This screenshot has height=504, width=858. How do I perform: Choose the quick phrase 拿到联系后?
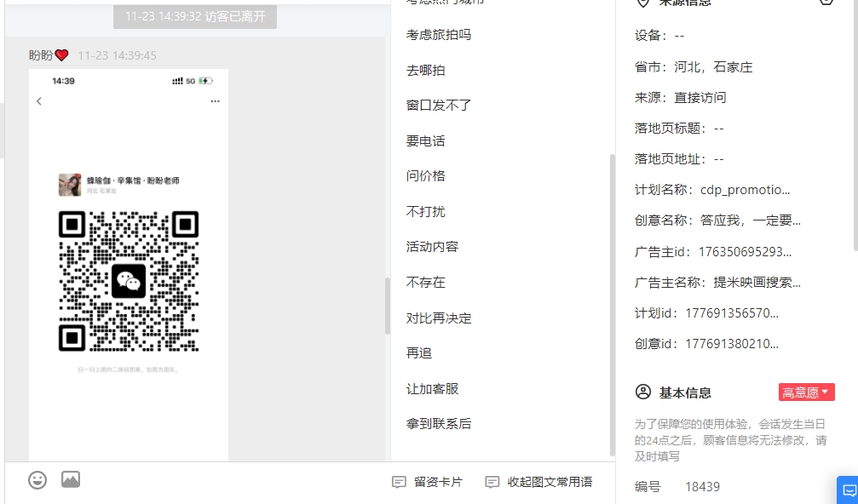coord(438,423)
